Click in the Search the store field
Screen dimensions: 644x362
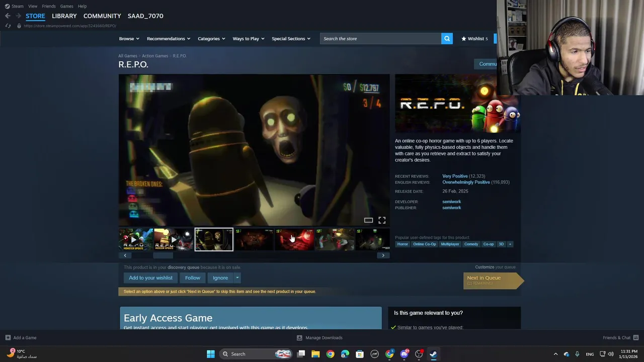pos(380,39)
